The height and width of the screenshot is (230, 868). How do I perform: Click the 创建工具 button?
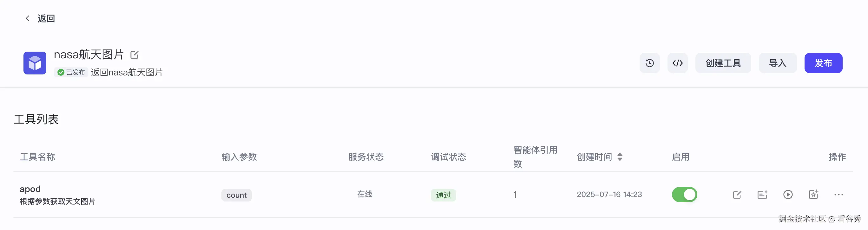pyautogui.click(x=723, y=63)
